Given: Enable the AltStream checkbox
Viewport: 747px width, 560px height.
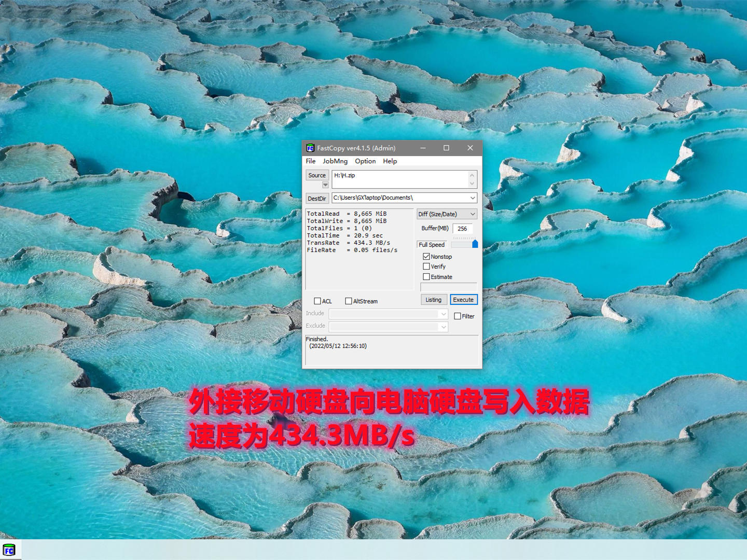Looking at the screenshot, I should click(x=348, y=301).
